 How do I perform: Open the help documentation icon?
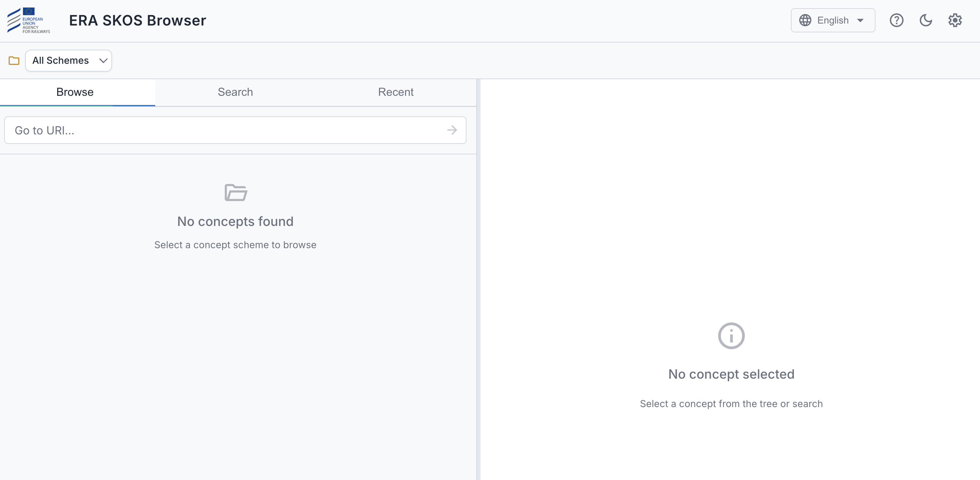click(897, 20)
